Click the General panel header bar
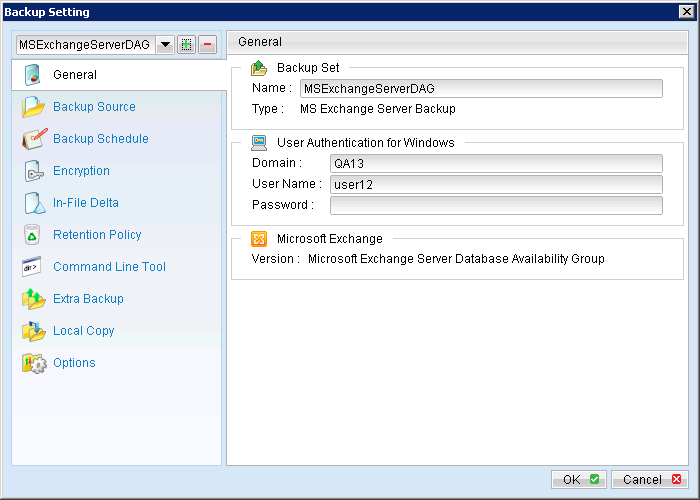The image size is (700, 500). (x=458, y=42)
